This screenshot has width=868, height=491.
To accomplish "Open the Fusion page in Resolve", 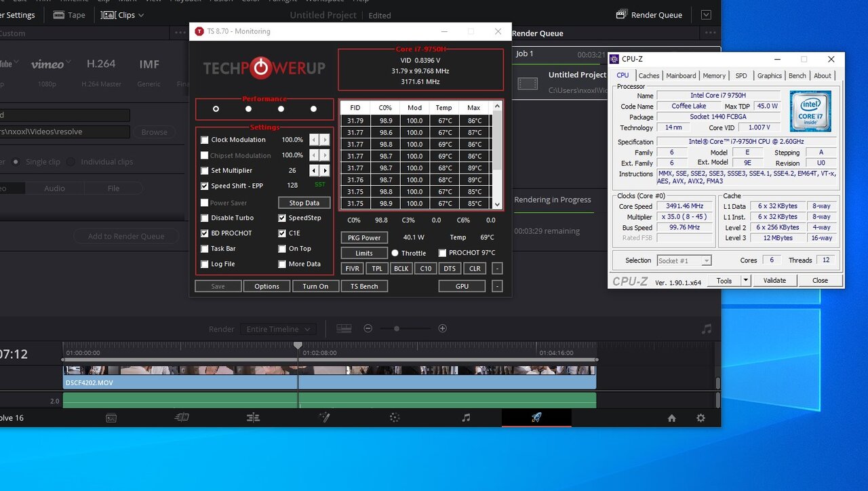I will (x=324, y=418).
